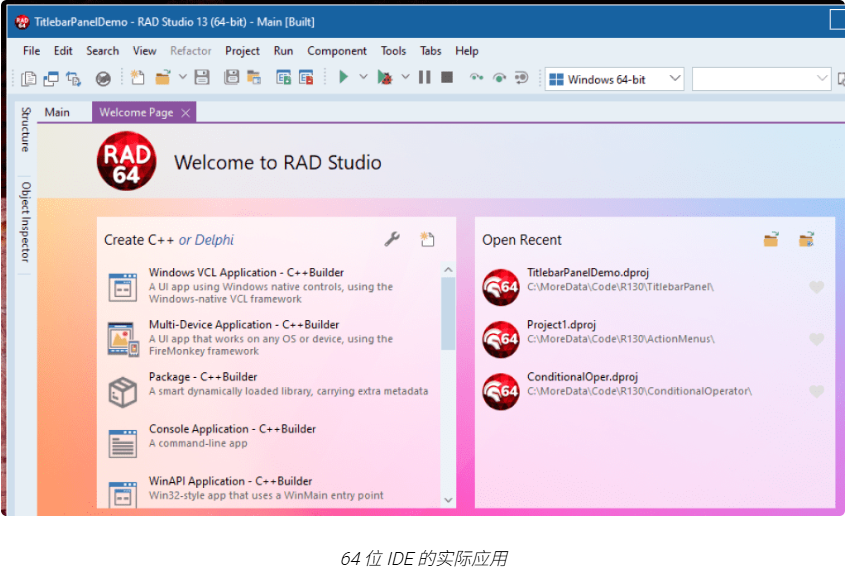The image size is (849, 575).
Task: Click the green Run arrow in toolbar
Action: (343, 78)
